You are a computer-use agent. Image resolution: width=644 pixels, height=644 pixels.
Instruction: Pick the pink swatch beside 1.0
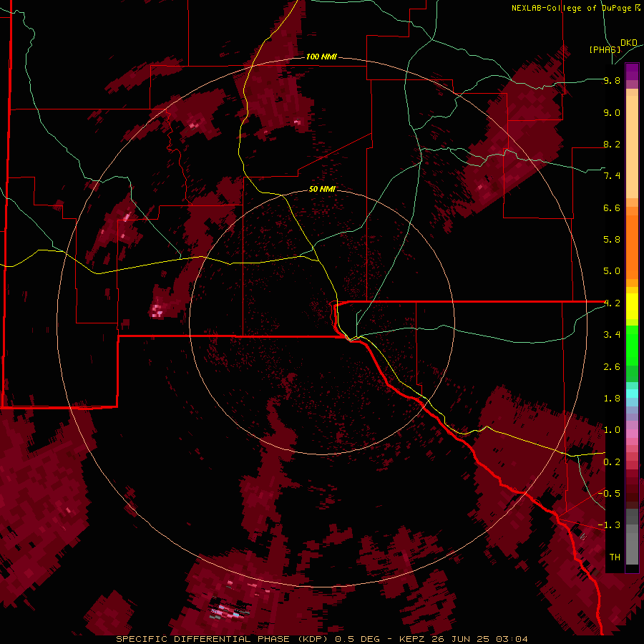pyautogui.click(x=632, y=434)
